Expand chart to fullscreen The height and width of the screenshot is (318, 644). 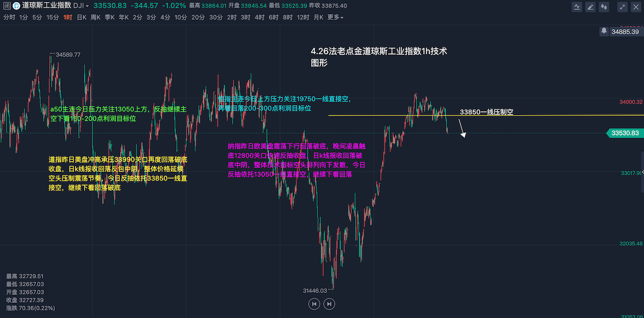tap(622, 7)
